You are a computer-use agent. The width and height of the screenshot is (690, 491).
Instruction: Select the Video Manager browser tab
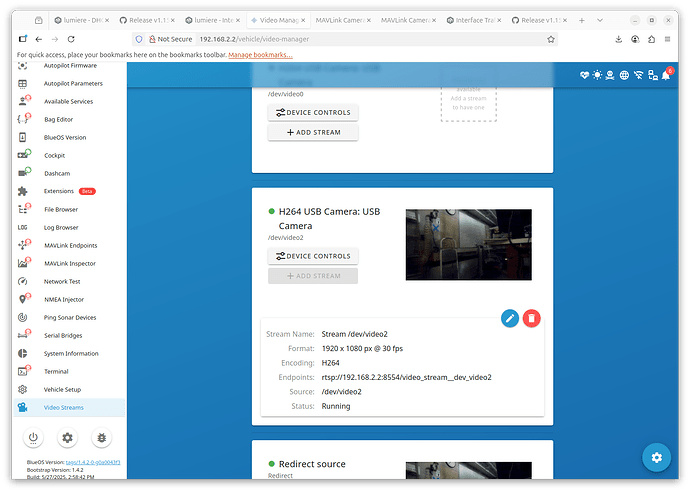coord(278,20)
